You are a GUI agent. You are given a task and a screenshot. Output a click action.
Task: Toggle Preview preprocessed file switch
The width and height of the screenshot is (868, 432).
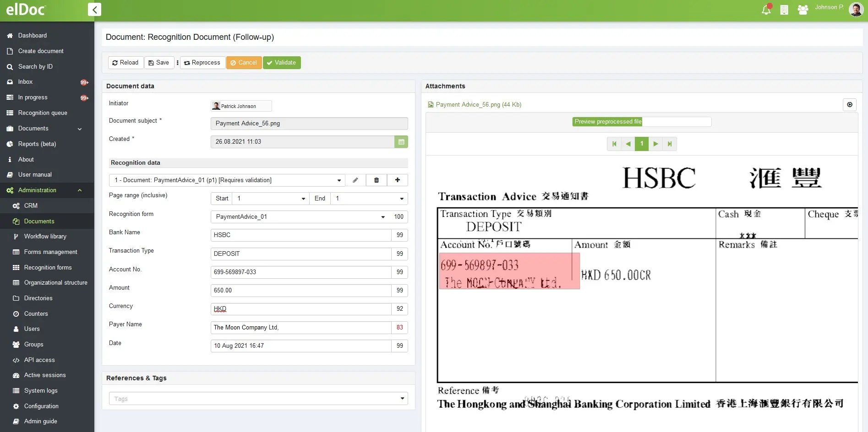641,122
